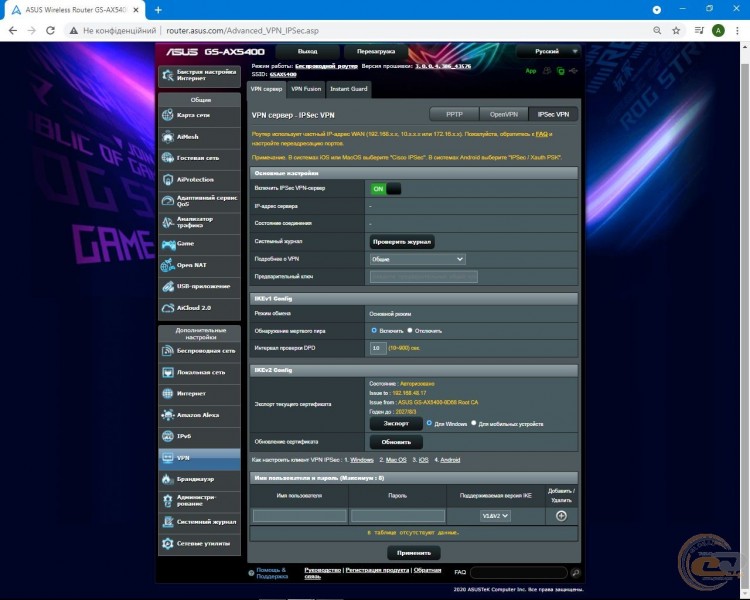Bookmark page with star icon
Screen dimensions: 750x600
676,31
